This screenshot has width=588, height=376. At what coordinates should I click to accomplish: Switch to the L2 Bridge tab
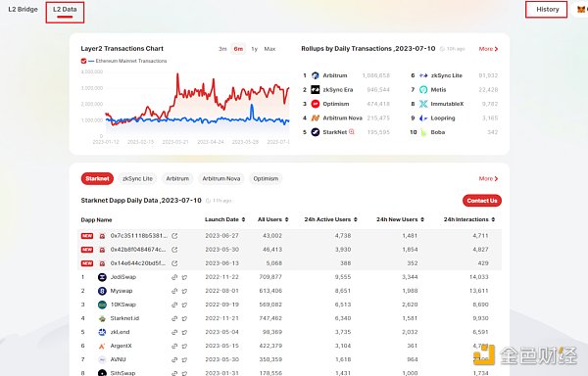tap(23, 10)
